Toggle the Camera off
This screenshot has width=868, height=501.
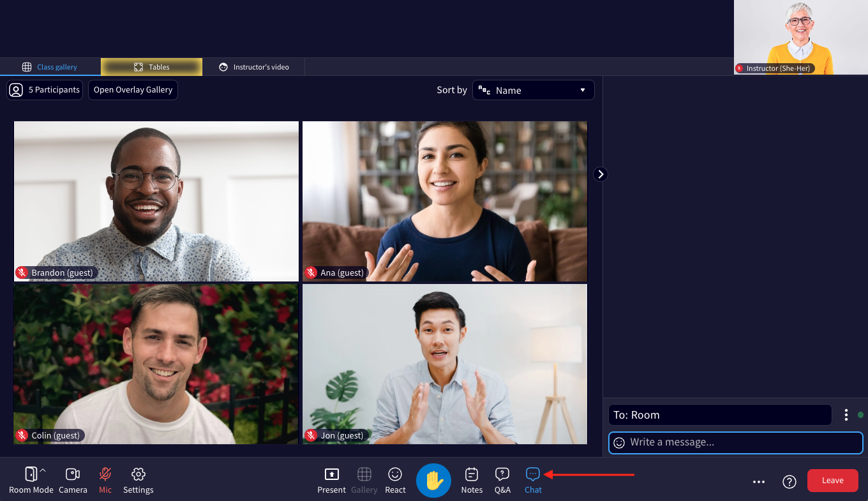pos(73,474)
